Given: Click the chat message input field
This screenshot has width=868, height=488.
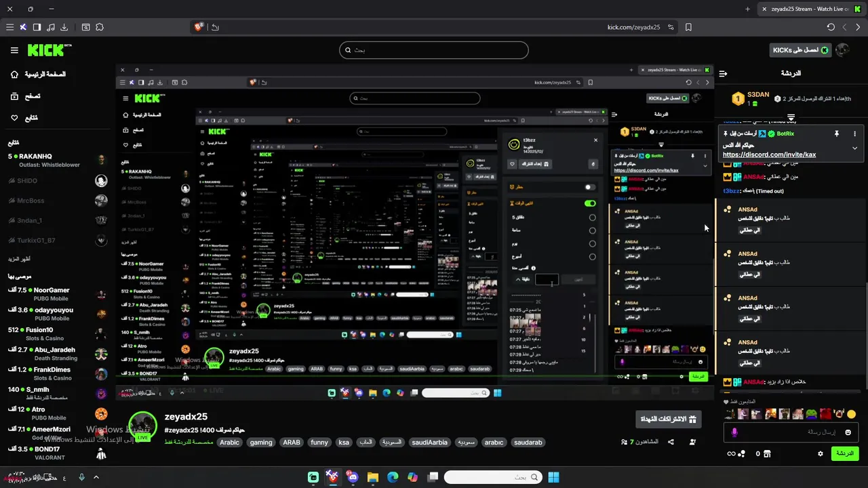Looking at the screenshot, I should tap(792, 432).
